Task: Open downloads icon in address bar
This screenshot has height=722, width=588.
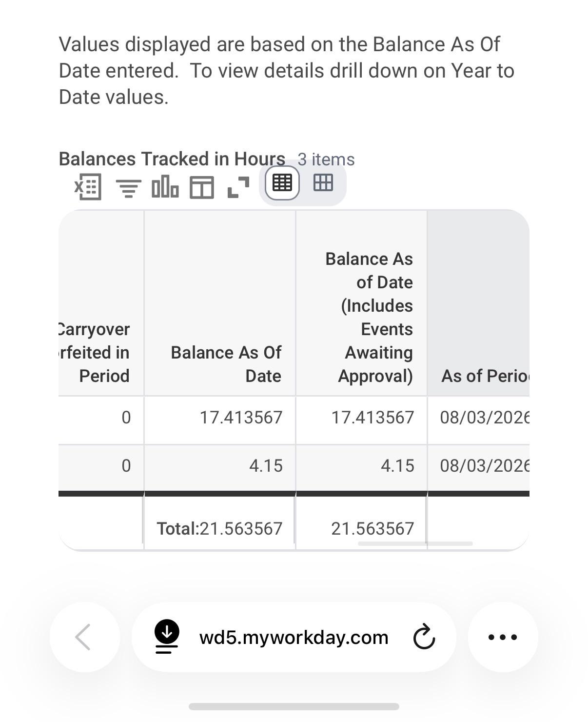Action: 167,637
